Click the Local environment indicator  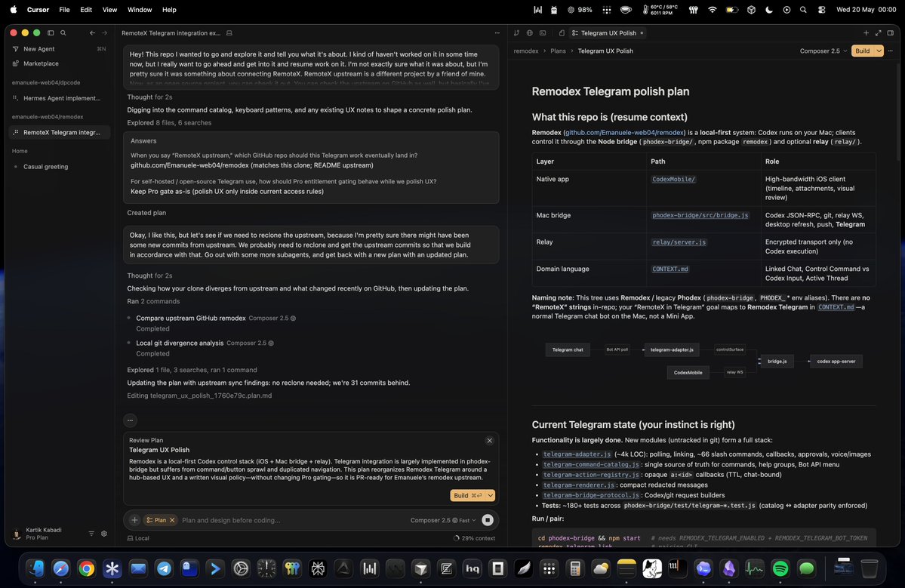coord(139,537)
